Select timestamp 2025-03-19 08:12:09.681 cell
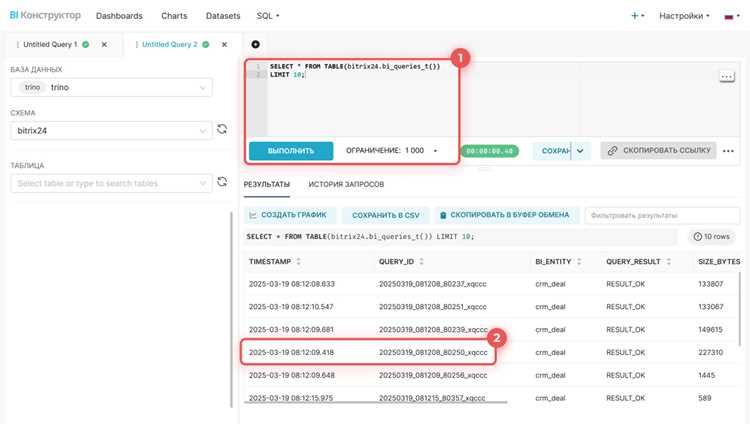The height and width of the screenshot is (424, 750). pyautogui.click(x=291, y=329)
